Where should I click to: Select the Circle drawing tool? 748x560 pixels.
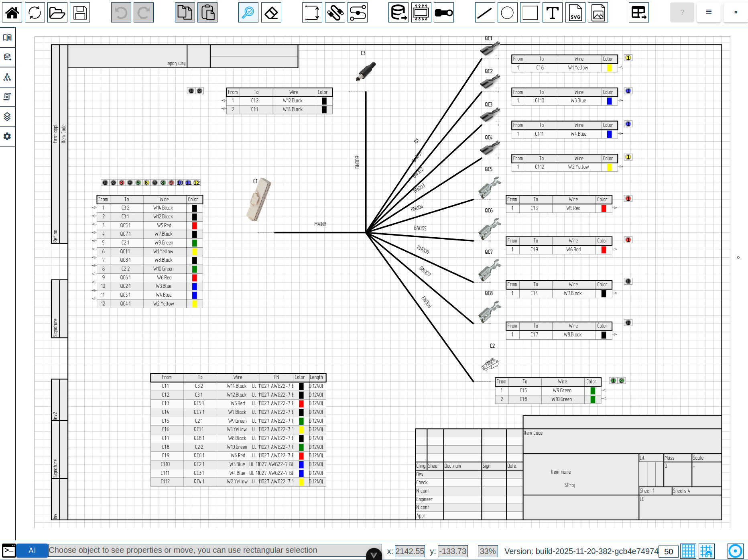click(x=507, y=12)
